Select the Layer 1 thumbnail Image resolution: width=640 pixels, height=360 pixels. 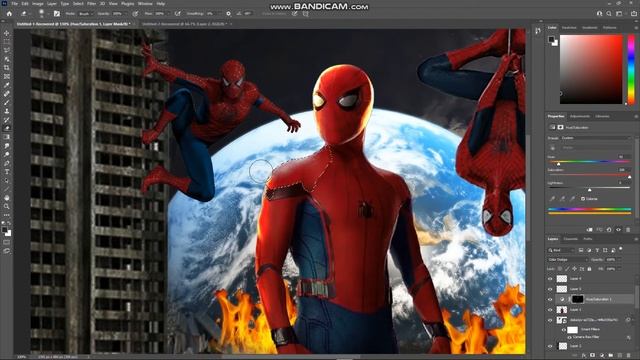coord(562,310)
